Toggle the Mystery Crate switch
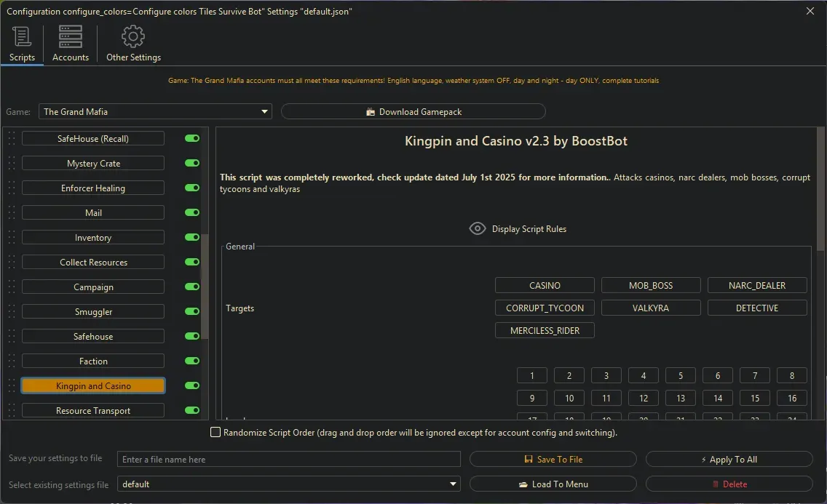827x504 pixels. 192,163
